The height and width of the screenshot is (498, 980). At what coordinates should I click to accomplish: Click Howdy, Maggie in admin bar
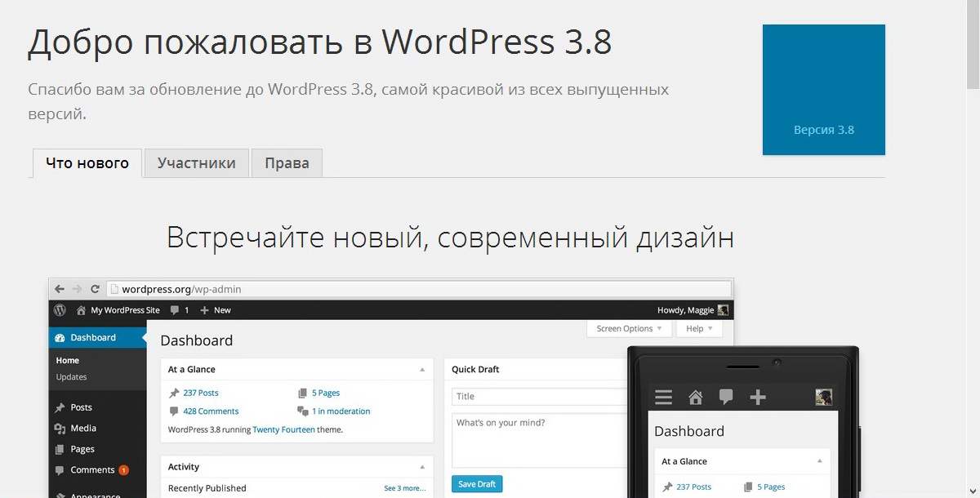coord(685,310)
